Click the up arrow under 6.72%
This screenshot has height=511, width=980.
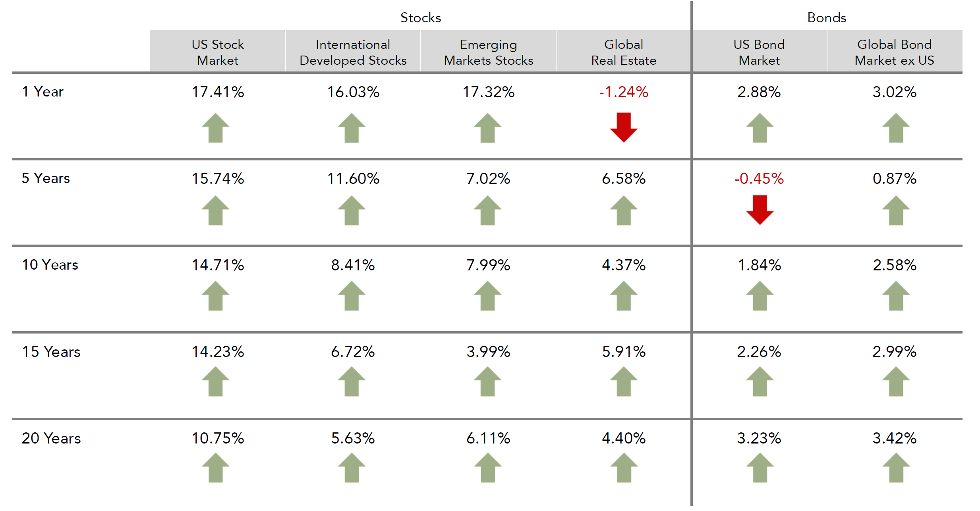tap(351, 382)
